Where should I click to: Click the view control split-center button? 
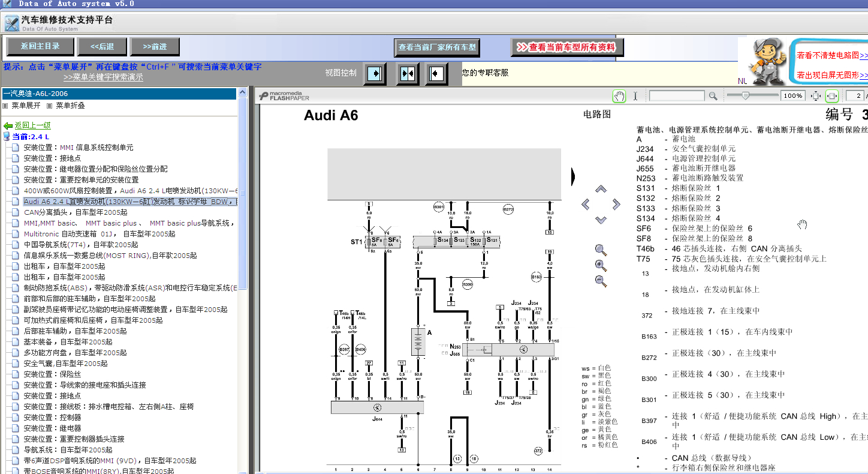tap(408, 74)
